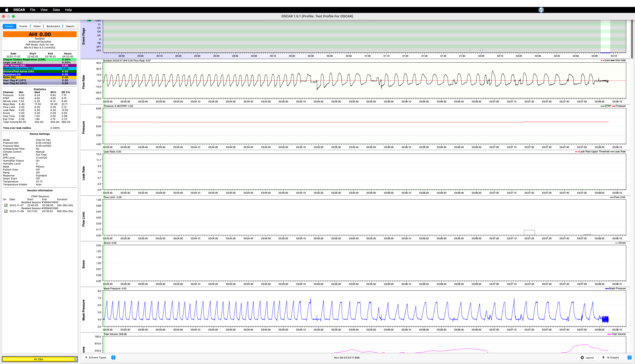Click the Device Settings heading
Viewport: 635px width, 364px height.
pos(40,134)
